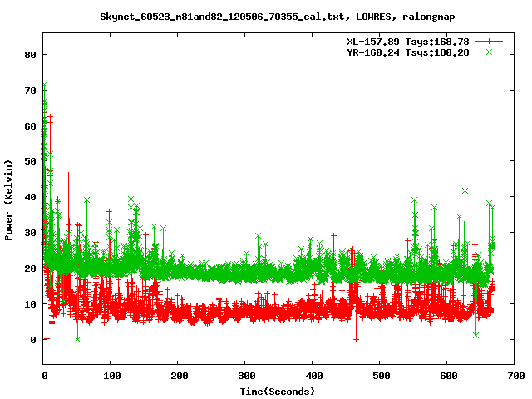Click the x-axis tick label 500

(x=382, y=376)
